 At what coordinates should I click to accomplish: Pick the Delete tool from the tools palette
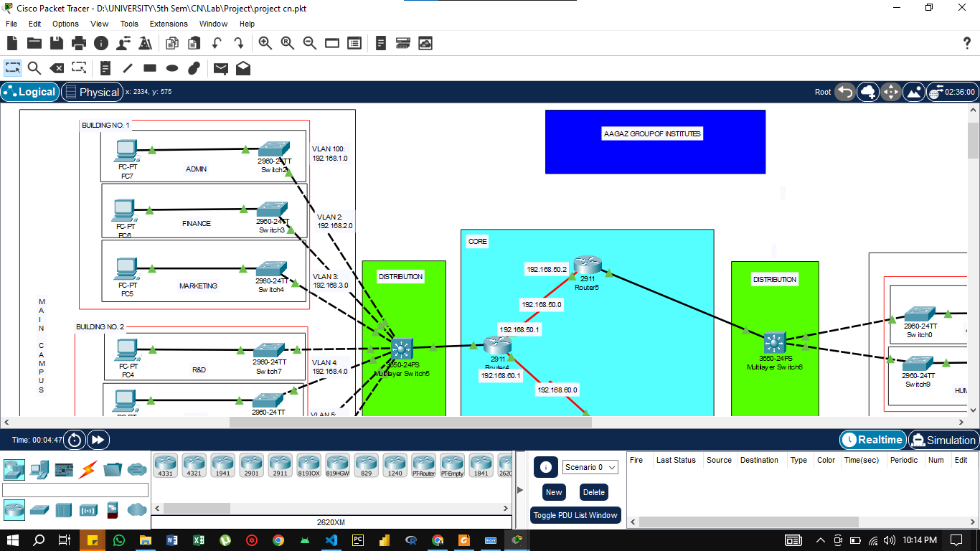(x=57, y=67)
